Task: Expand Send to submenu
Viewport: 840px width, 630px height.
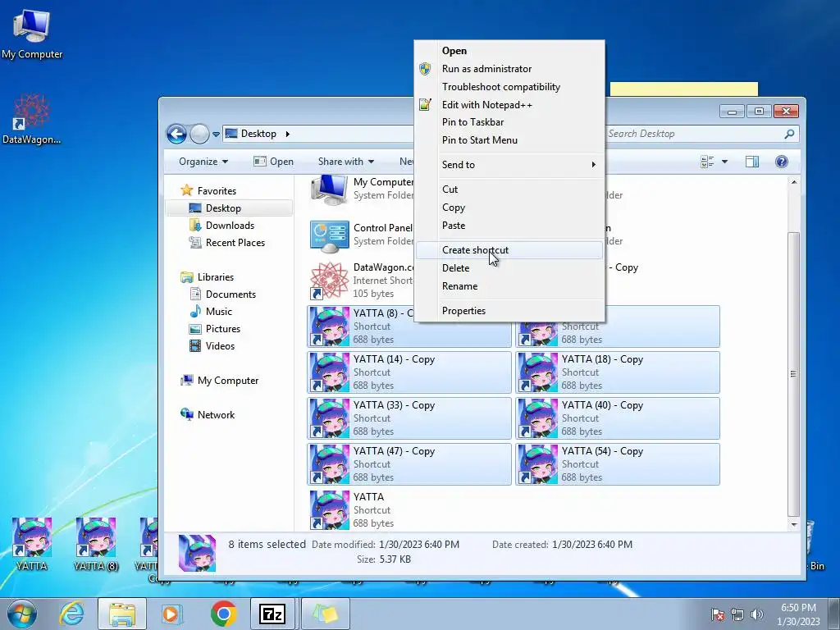Action: [x=509, y=165]
